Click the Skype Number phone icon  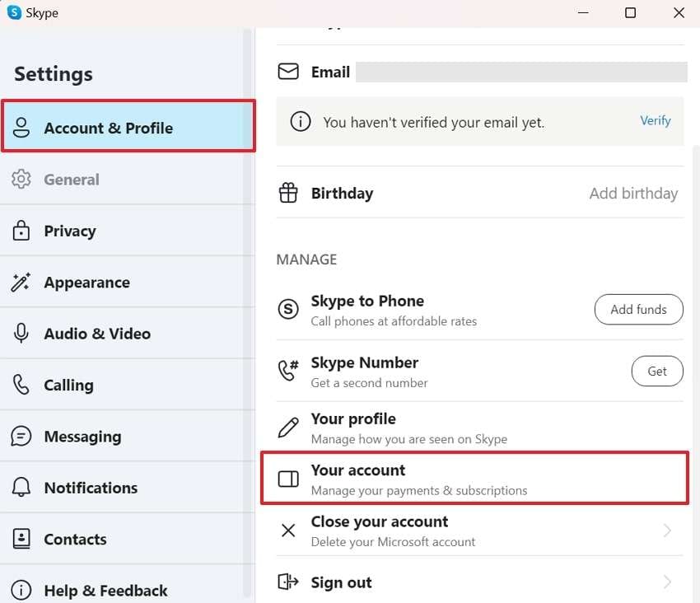pyautogui.click(x=288, y=372)
